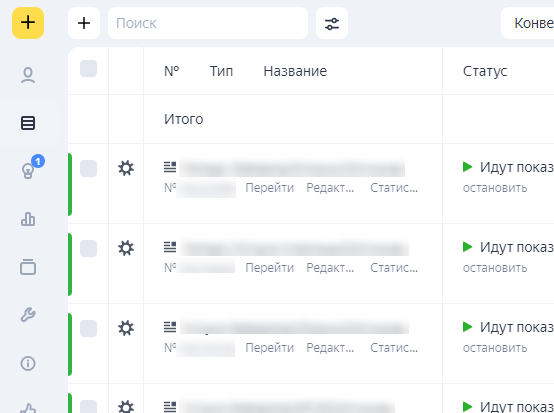Screen dimensions: 554x413
Task: Open recommendations lightbulb with badge
Action: [x=31, y=167]
